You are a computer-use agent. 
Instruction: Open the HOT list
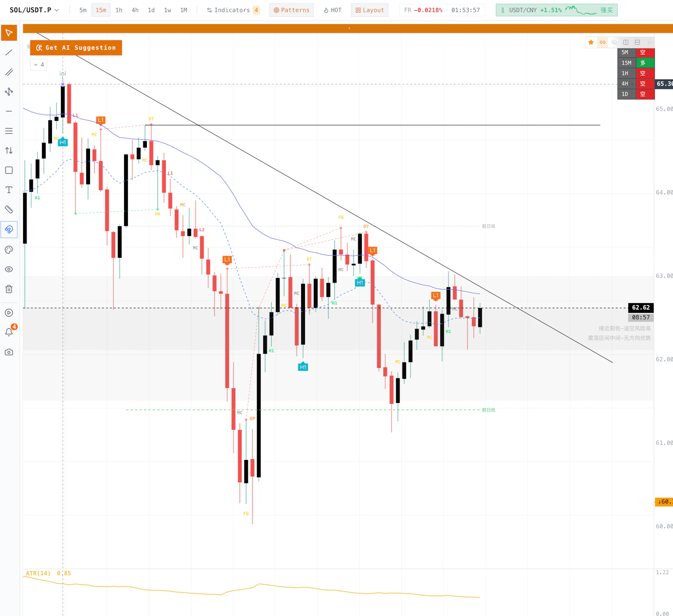click(x=333, y=10)
